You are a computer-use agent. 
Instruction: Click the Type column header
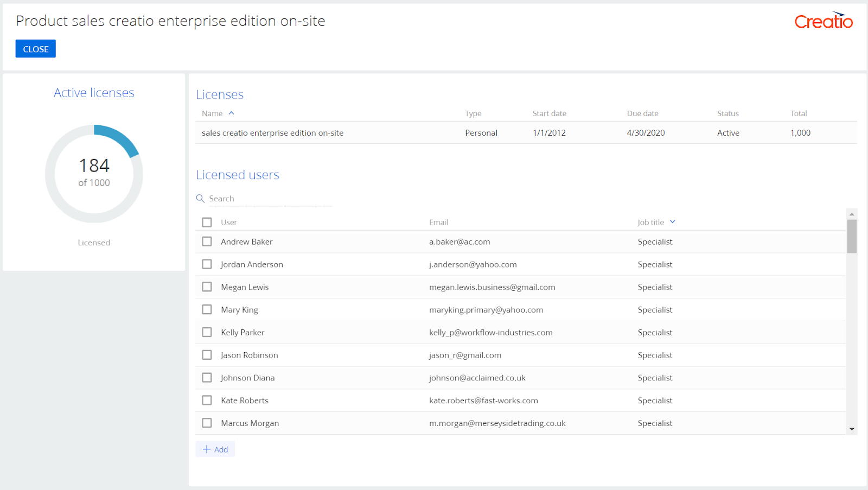473,113
